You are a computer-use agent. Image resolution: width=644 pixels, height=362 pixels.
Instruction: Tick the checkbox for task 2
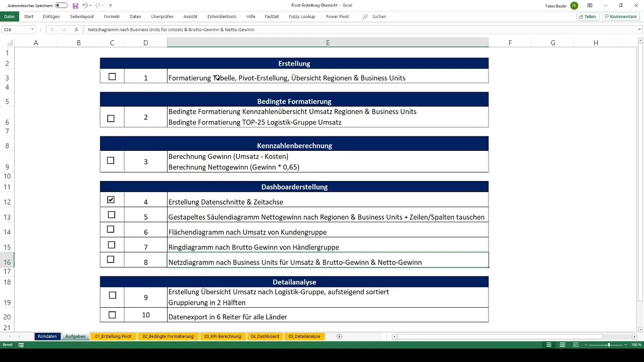[111, 119]
